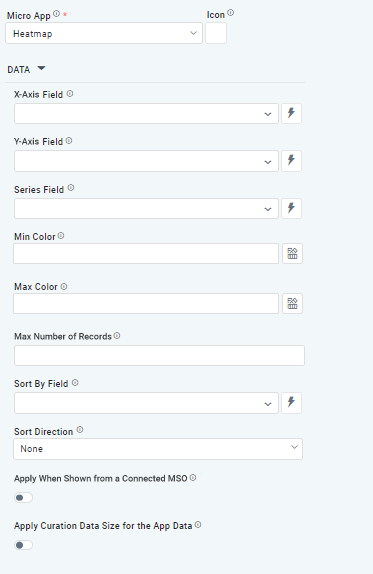Toggle Apply When Shown from a Connected MSO

coord(23,497)
